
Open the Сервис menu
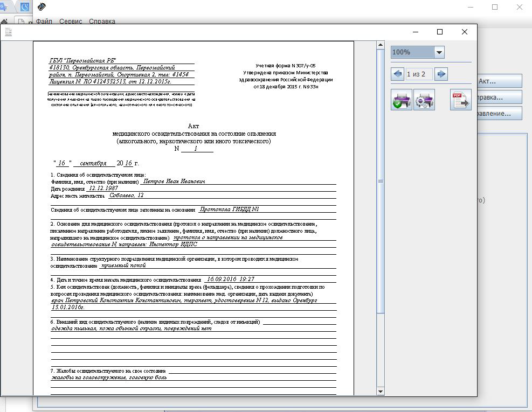click(x=71, y=22)
